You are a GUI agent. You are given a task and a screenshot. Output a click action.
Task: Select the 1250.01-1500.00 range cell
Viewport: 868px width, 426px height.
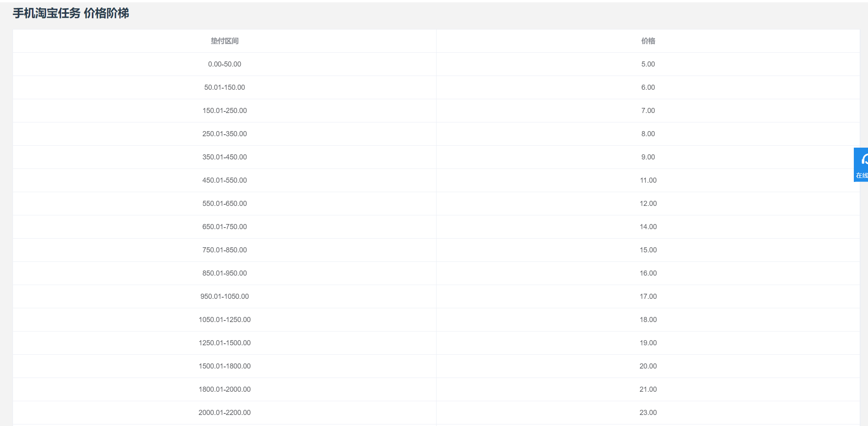[x=225, y=343]
